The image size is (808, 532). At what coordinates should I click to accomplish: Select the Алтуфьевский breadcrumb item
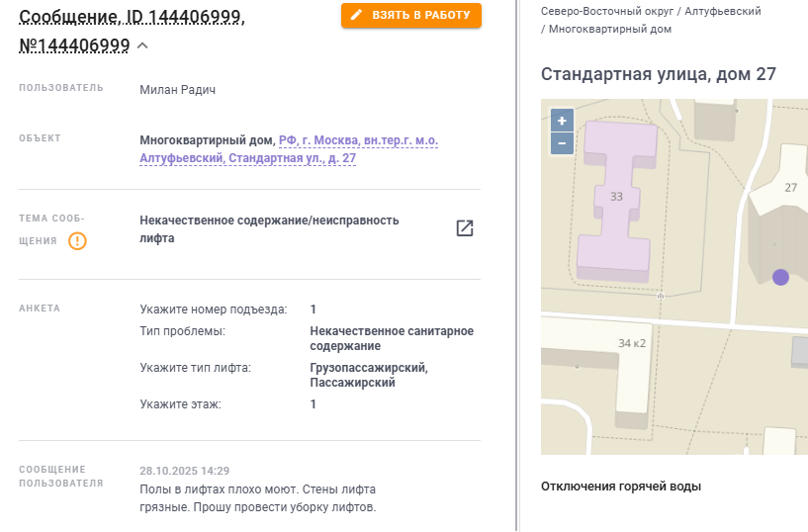coord(723,11)
